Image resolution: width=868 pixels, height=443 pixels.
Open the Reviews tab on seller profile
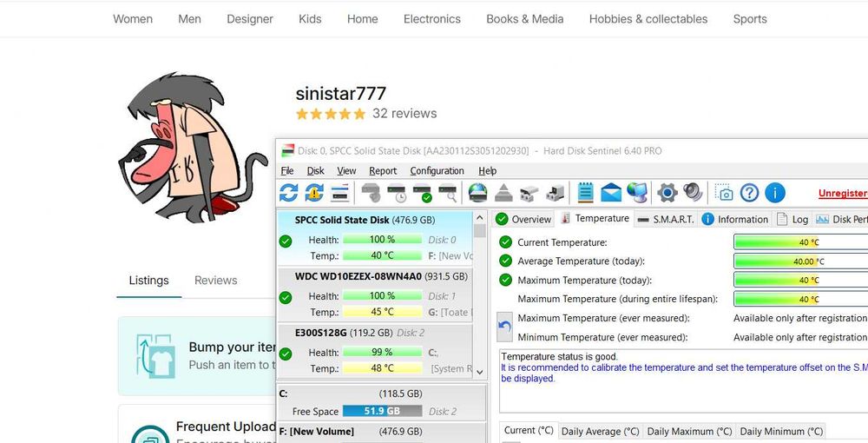point(216,281)
